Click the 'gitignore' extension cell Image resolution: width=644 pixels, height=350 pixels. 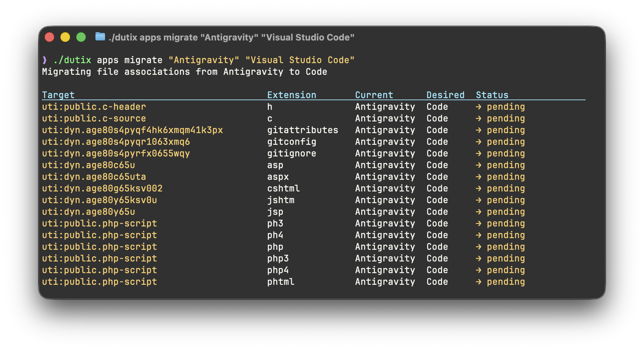tap(292, 153)
